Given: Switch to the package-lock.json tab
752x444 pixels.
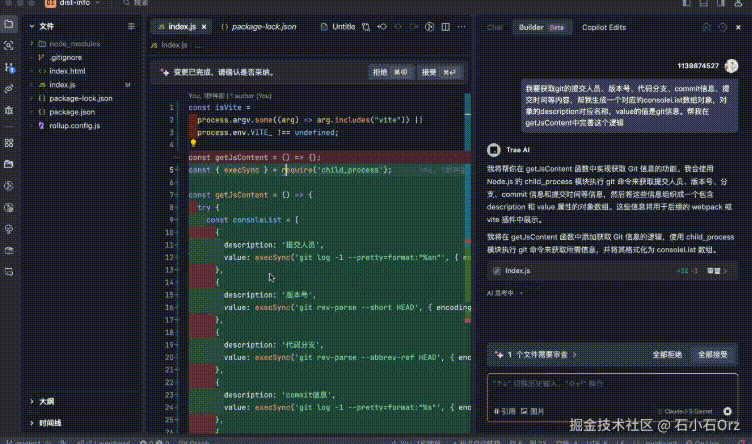Looking at the screenshot, I should click(x=259, y=27).
